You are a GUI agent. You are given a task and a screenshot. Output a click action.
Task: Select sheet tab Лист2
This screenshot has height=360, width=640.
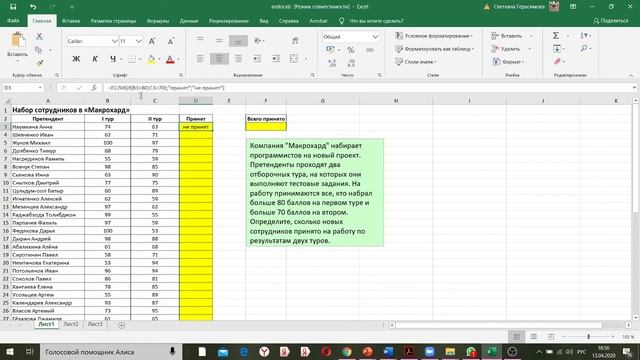click(x=71, y=324)
